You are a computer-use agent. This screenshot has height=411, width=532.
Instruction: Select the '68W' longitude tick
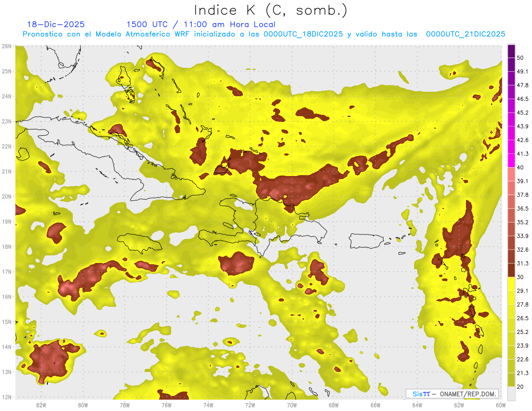[334, 405]
